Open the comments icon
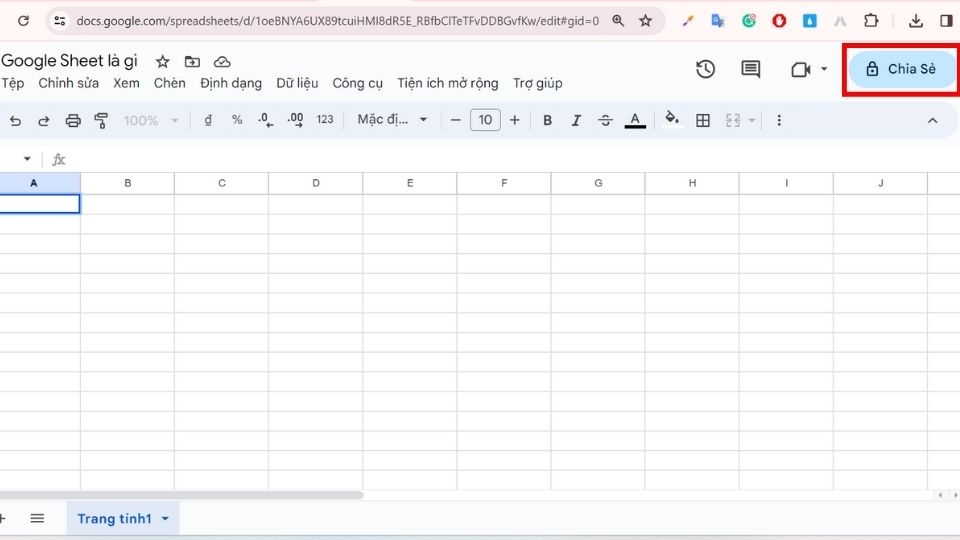 [750, 69]
